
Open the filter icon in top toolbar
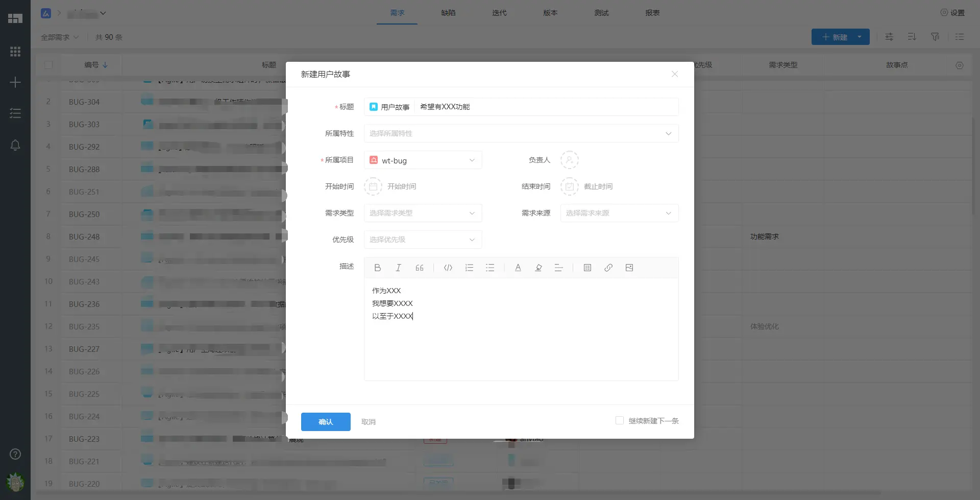tap(935, 37)
